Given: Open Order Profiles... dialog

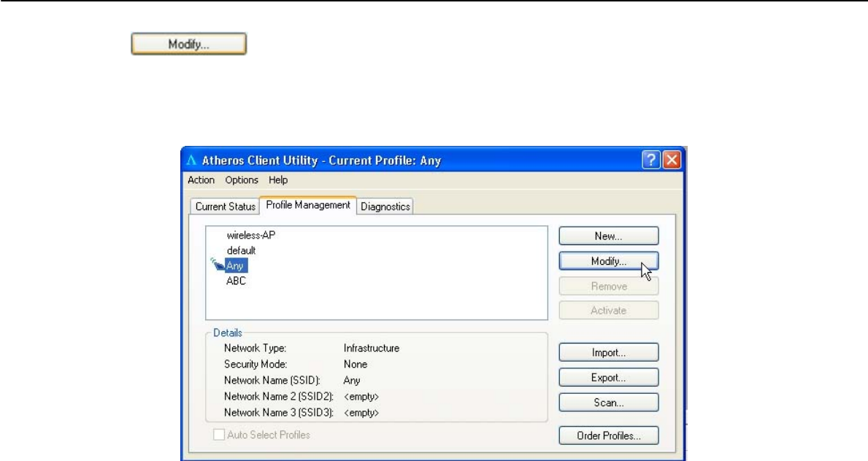Looking at the screenshot, I should click(x=608, y=435).
